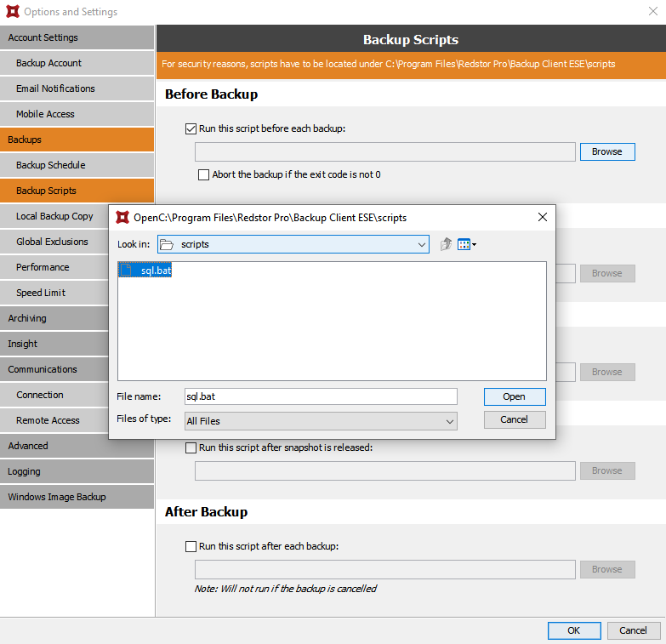Screen dimensions: 666x644
Task: Click Open button in file dialog
Action: (515, 396)
